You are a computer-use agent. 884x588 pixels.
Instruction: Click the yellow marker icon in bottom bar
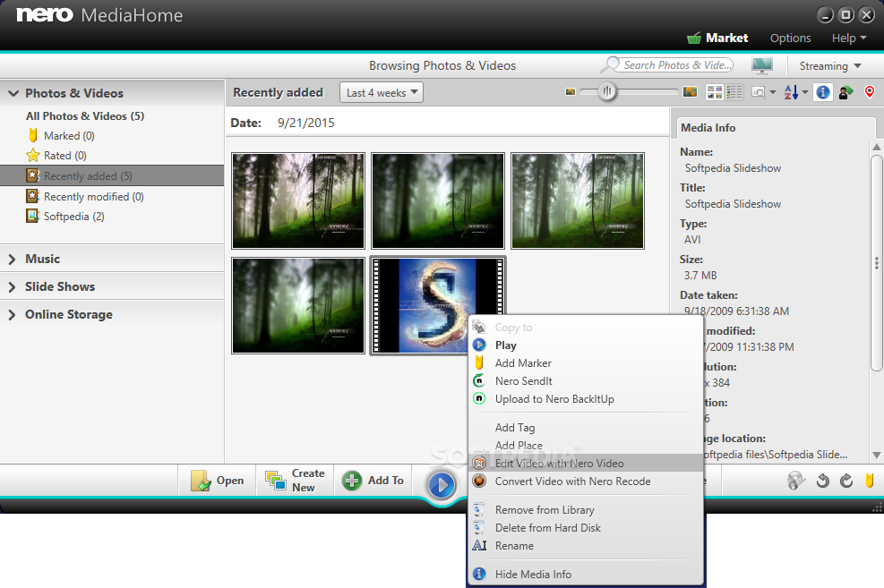(x=870, y=481)
